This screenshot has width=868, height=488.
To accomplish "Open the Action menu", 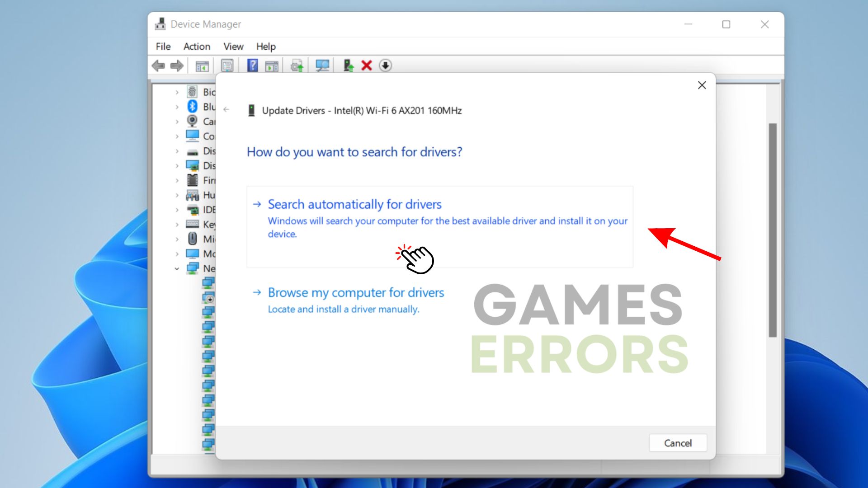I will tap(197, 47).
